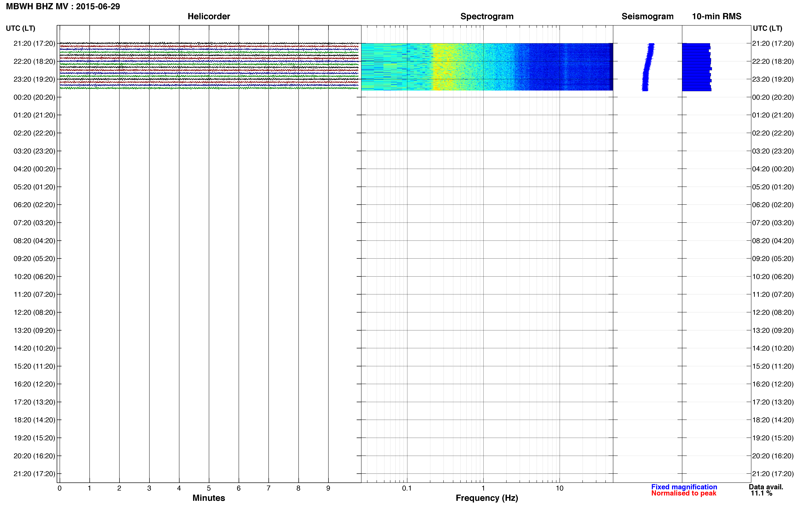This screenshot has height=508, width=812.
Task: Click right time label 05:20 (01:20)
Action: (773, 187)
